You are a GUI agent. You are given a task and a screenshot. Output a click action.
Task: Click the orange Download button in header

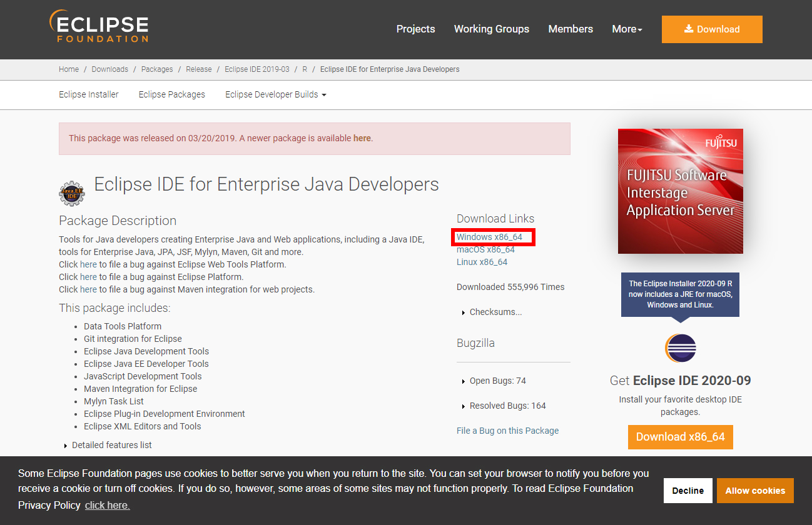pyautogui.click(x=712, y=29)
